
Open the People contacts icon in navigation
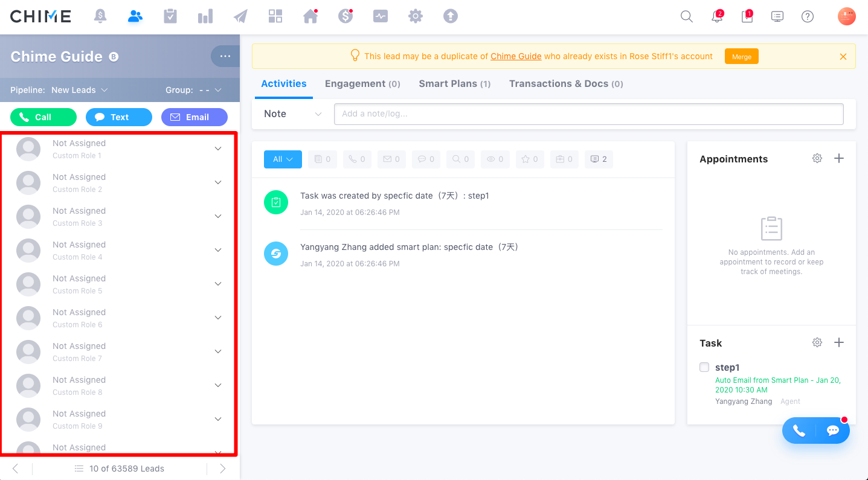pos(135,16)
